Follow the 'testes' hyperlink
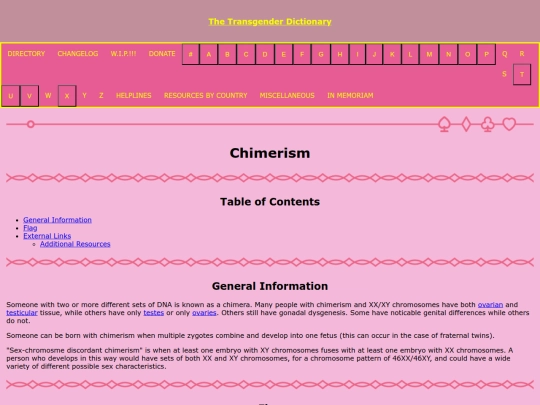 tap(154, 312)
